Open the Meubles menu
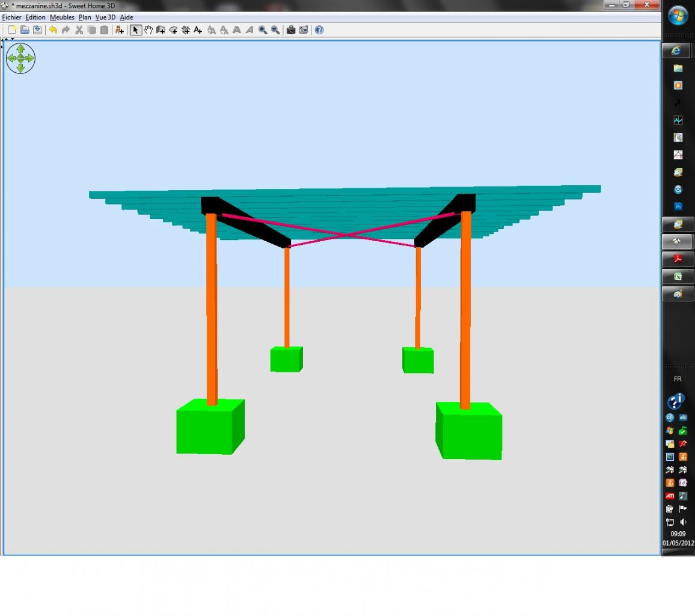This screenshot has height=616, width=695. 62,17
